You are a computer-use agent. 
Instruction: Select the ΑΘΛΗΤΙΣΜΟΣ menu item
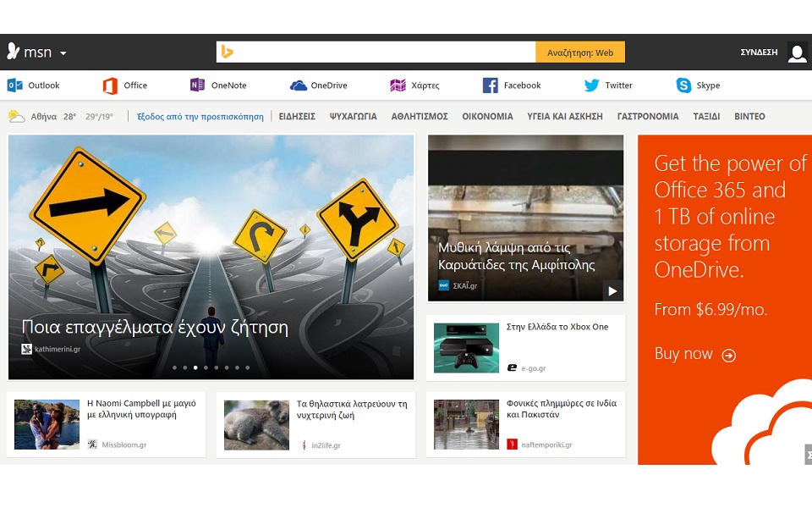(420, 117)
